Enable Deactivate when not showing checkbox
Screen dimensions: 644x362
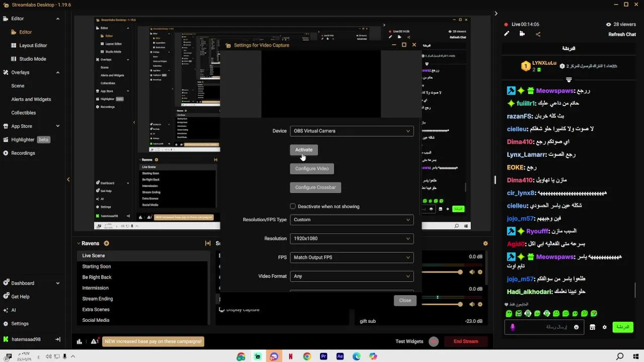(x=293, y=206)
